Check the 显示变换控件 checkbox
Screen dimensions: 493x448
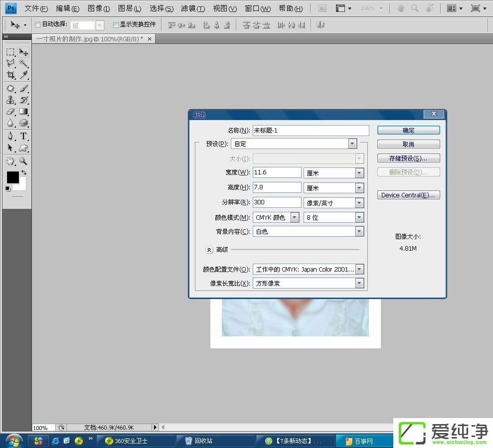116,24
